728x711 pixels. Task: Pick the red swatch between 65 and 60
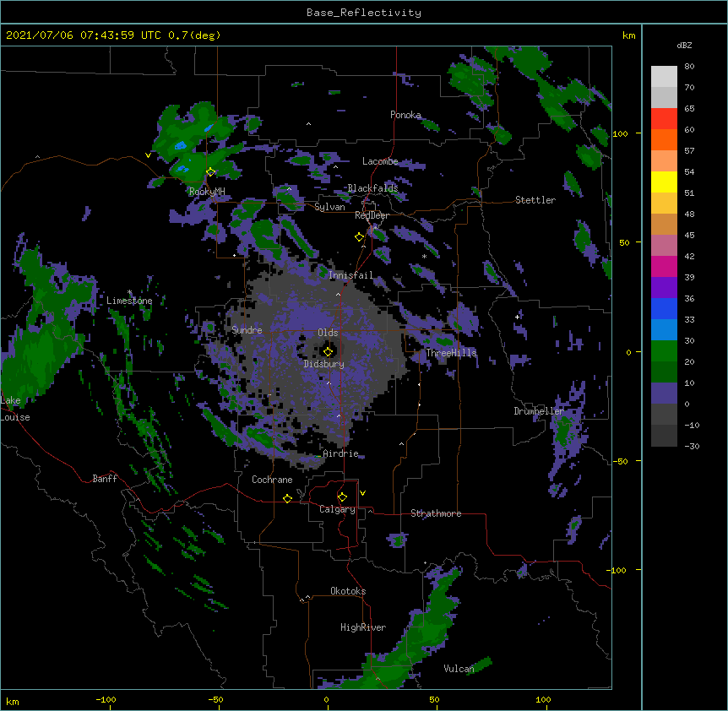[664, 119]
